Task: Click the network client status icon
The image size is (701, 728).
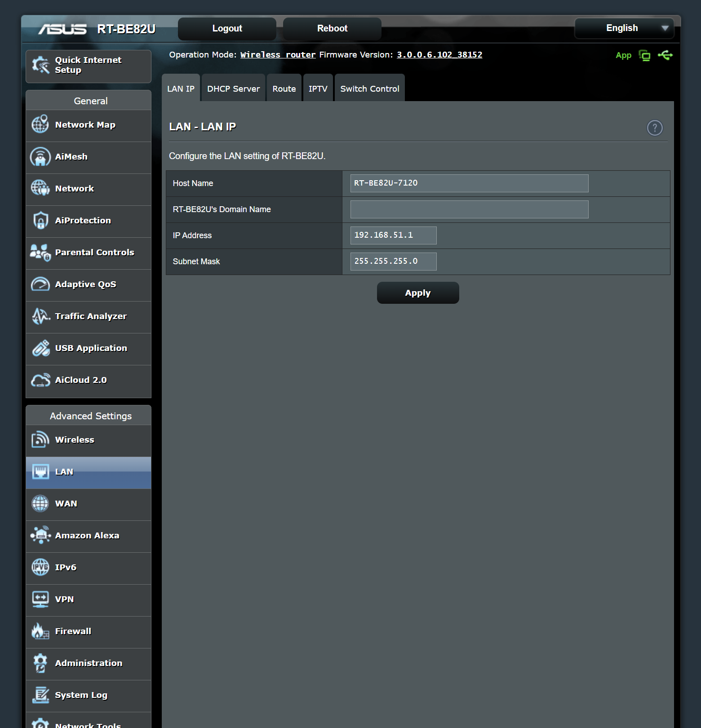Action: (645, 55)
